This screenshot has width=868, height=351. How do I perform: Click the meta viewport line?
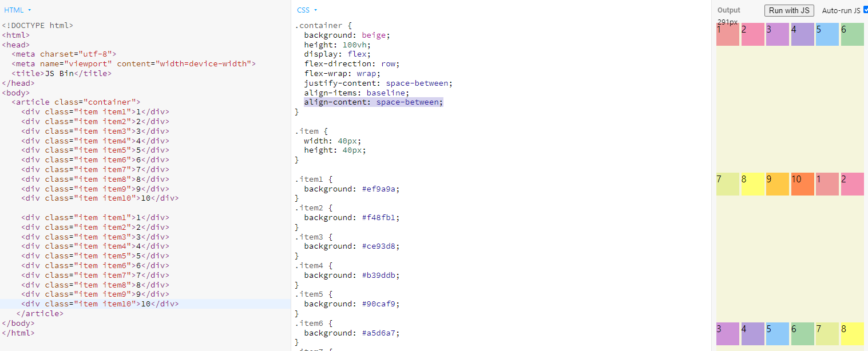(x=133, y=64)
